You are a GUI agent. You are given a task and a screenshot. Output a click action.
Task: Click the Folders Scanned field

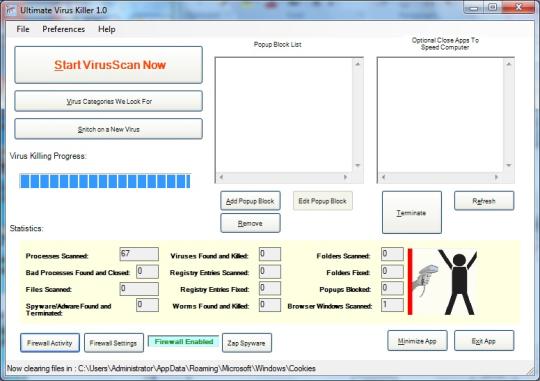(392, 254)
